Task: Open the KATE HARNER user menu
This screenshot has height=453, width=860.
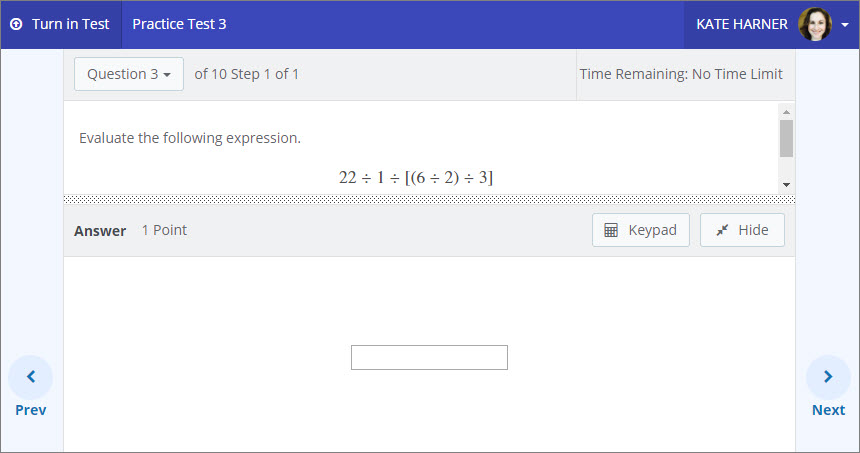Action: point(741,24)
